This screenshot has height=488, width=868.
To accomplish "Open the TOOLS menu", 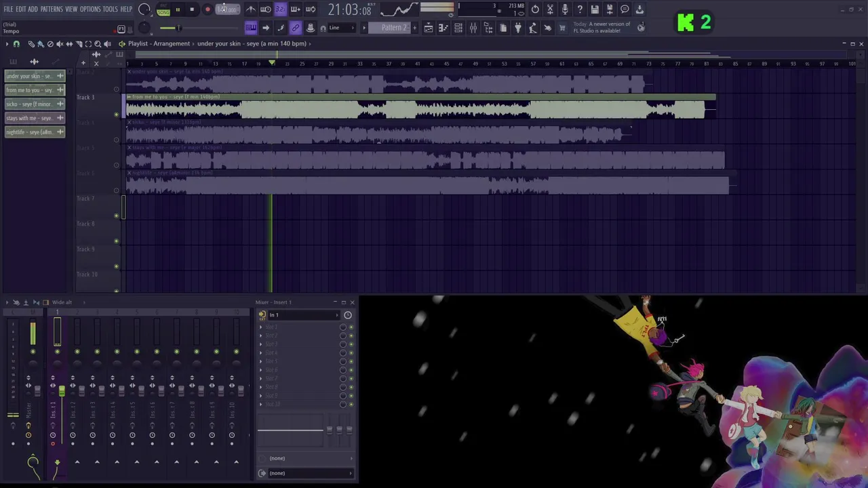I will 111,9.
